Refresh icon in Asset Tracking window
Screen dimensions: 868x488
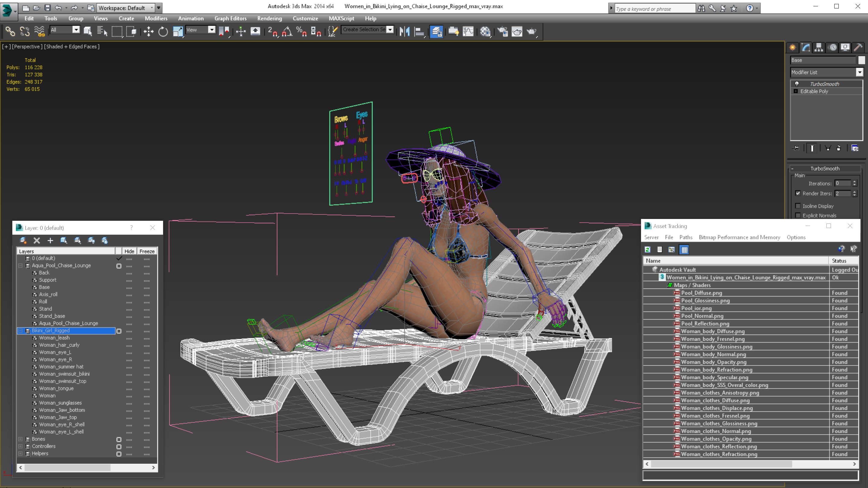click(648, 249)
